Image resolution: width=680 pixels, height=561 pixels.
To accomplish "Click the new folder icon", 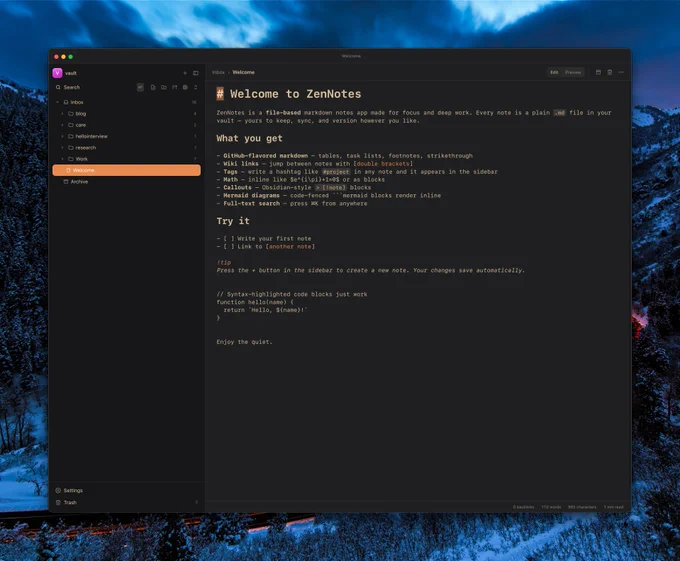I will click(x=163, y=87).
